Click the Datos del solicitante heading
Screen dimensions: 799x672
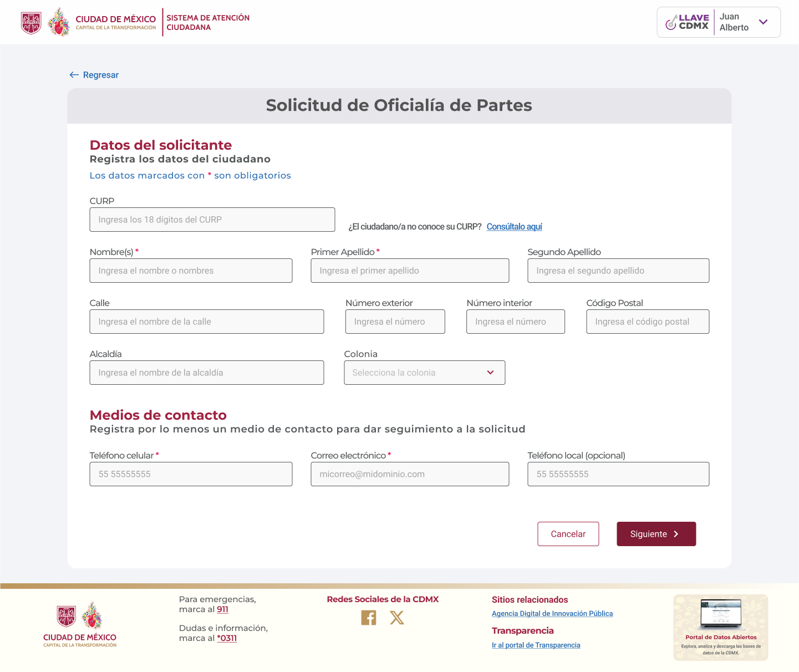click(161, 145)
